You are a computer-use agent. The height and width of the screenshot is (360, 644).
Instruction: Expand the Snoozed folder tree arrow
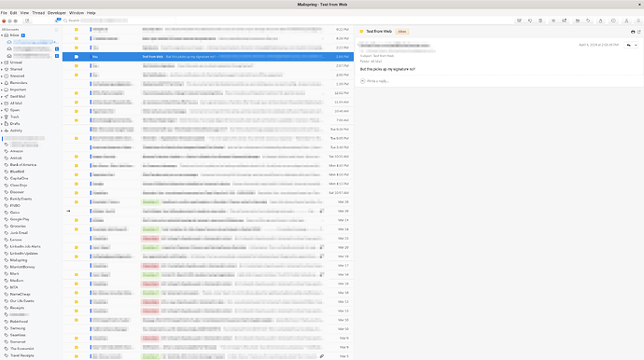point(2,76)
